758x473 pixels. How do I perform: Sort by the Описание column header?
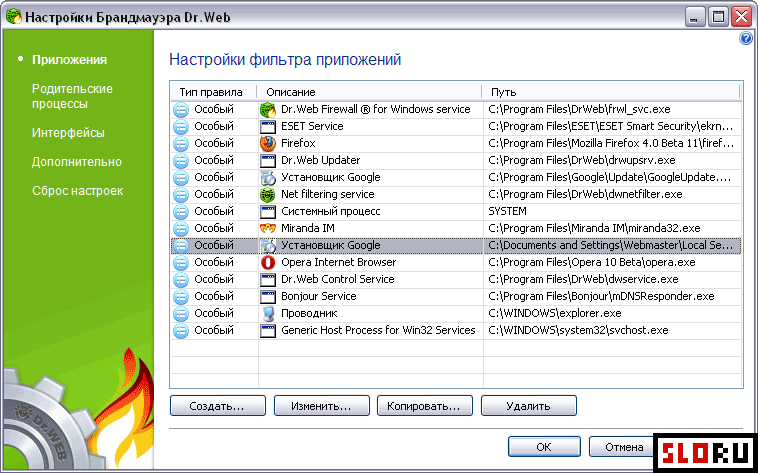[x=369, y=92]
